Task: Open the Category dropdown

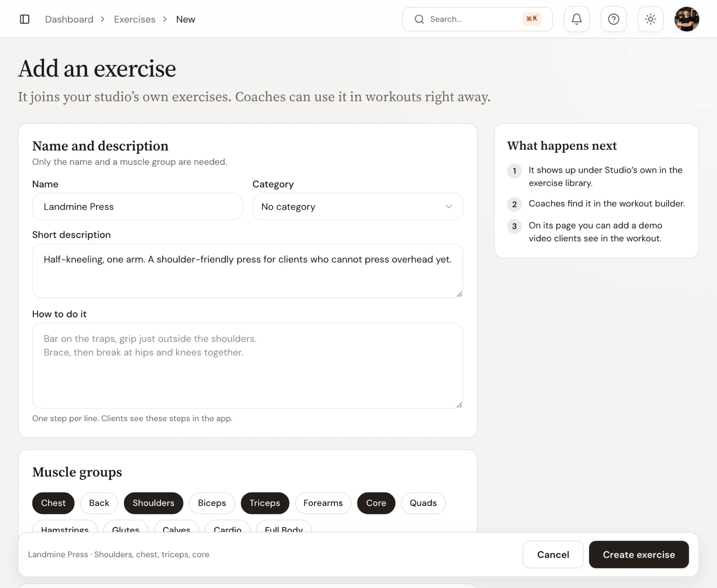Action: coord(358,207)
